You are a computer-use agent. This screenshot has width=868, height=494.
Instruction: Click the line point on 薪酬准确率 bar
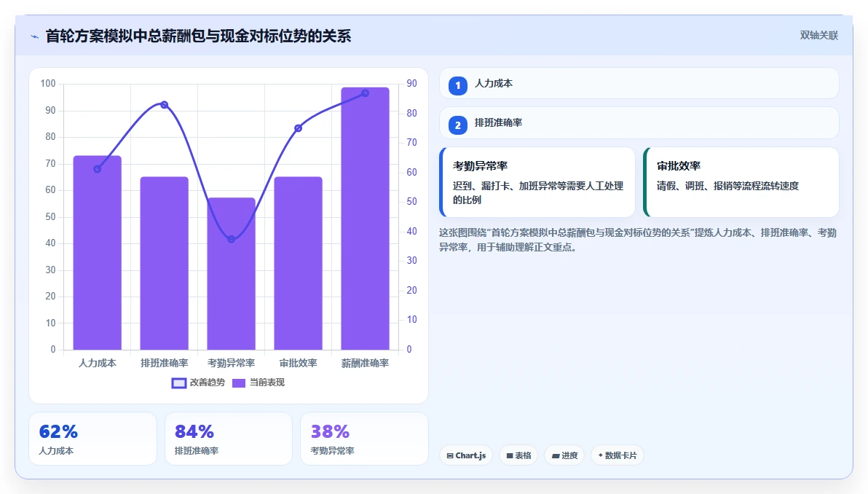tap(366, 93)
